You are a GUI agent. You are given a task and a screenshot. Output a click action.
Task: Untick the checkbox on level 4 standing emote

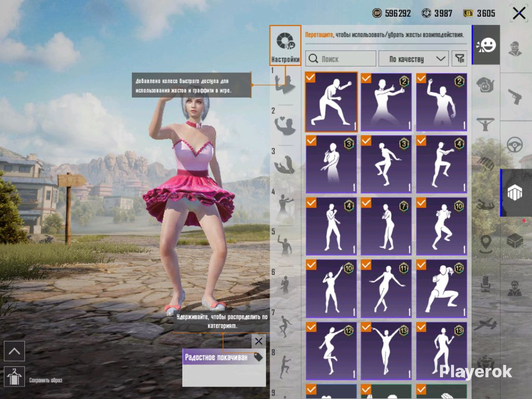[x=311, y=203]
